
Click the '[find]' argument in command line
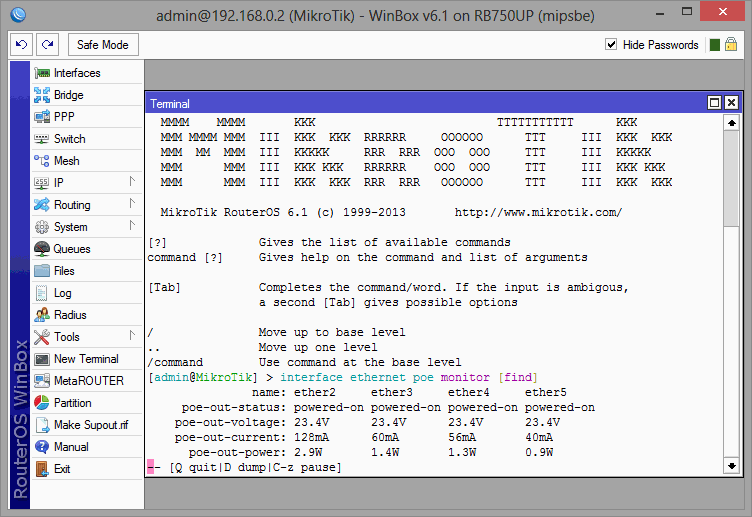[x=518, y=377]
